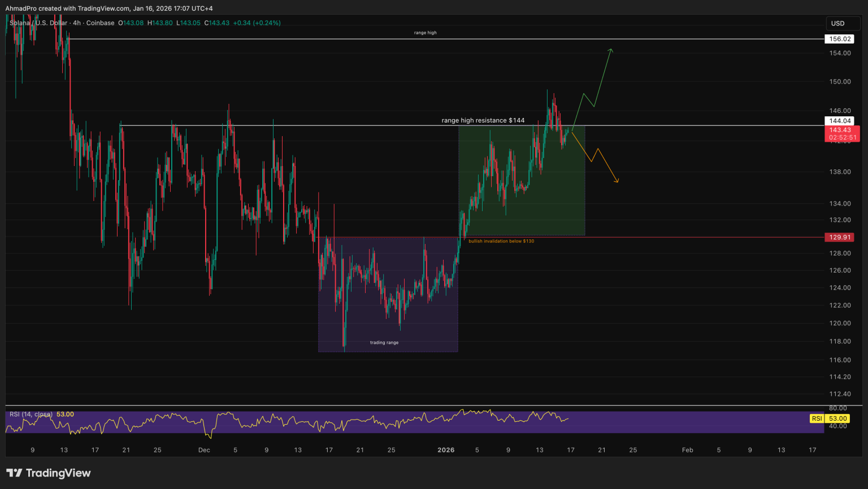
Task: Click the range high resistance $144 text
Action: click(482, 120)
